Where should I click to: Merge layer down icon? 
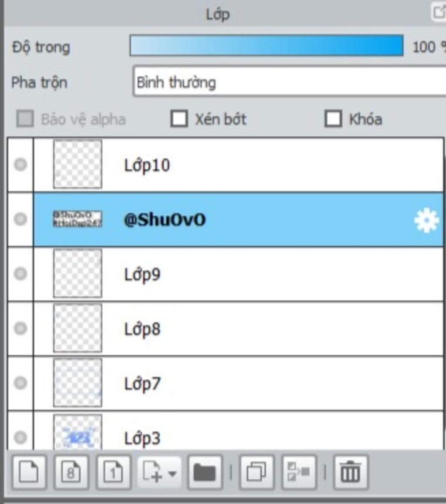tap(299, 473)
